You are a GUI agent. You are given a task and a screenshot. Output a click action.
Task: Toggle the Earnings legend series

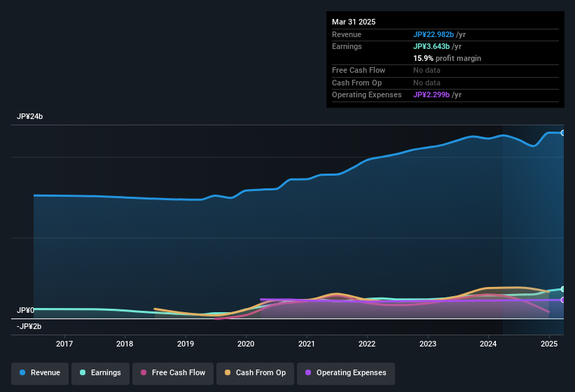pos(100,373)
